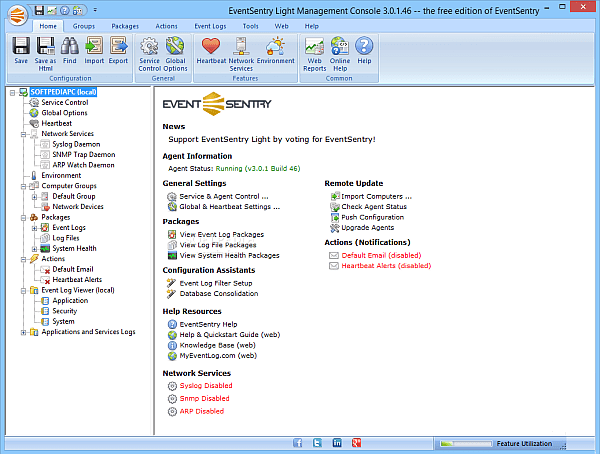Click ARP Disabled status link
The image size is (600, 454).
click(x=202, y=412)
